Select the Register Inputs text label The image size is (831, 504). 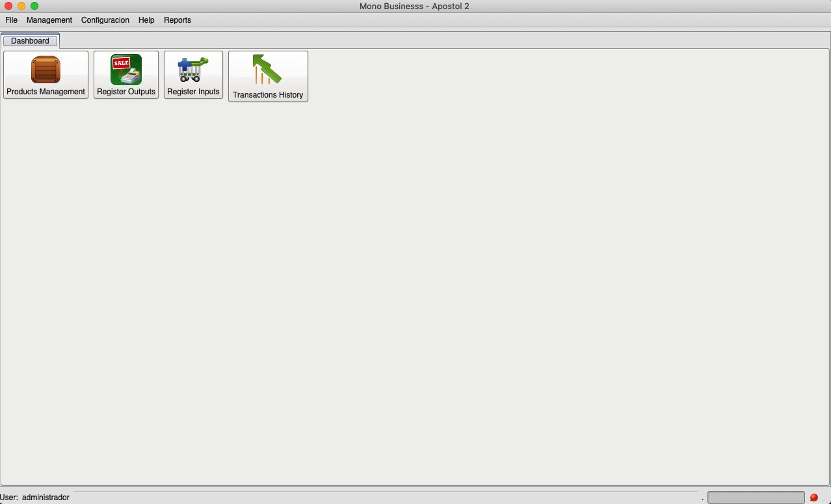click(193, 92)
